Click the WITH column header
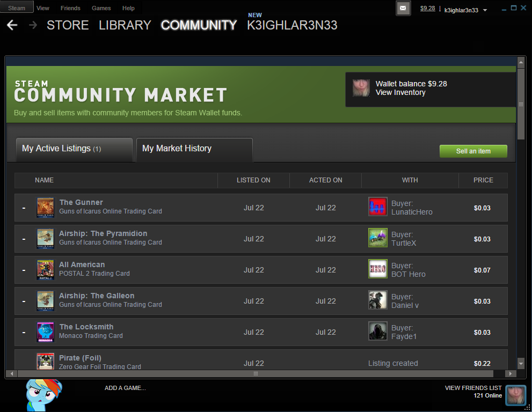 tap(410, 180)
